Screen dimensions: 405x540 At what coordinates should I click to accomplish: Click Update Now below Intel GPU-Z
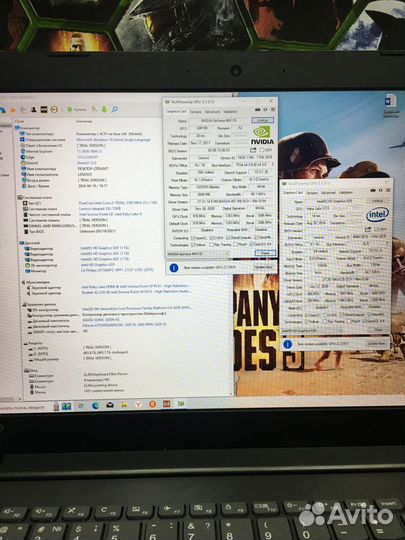(x=377, y=343)
